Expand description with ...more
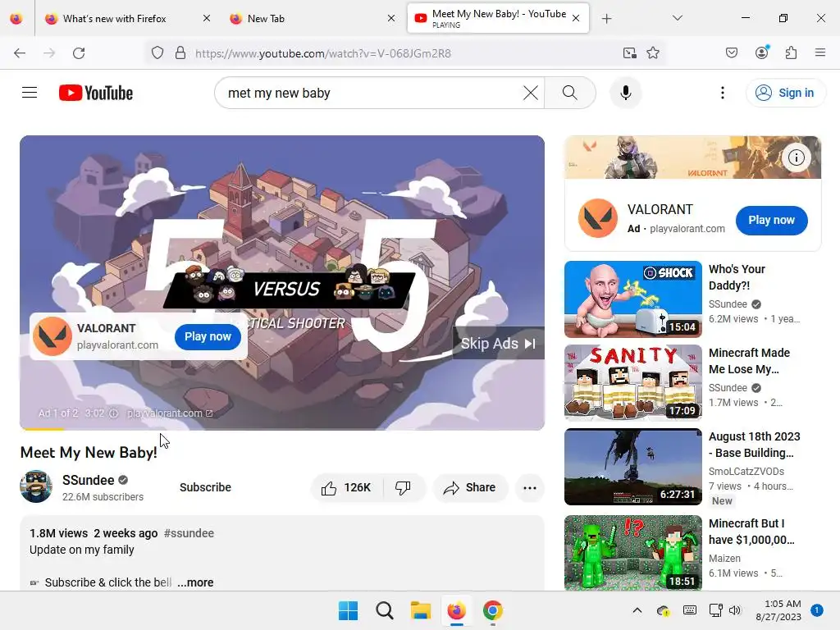Screen dimensions: 840x630 195,582
